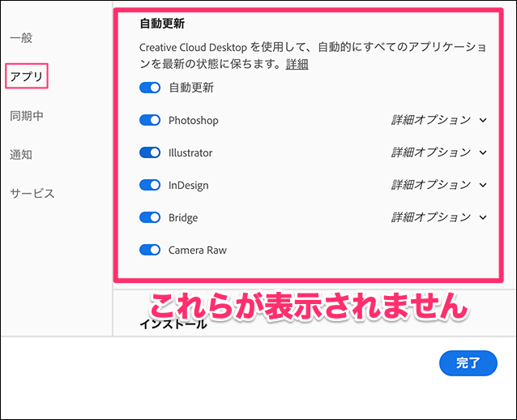This screenshot has height=420, width=517.
Task: Open the サービス tab
Action: (x=32, y=193)
